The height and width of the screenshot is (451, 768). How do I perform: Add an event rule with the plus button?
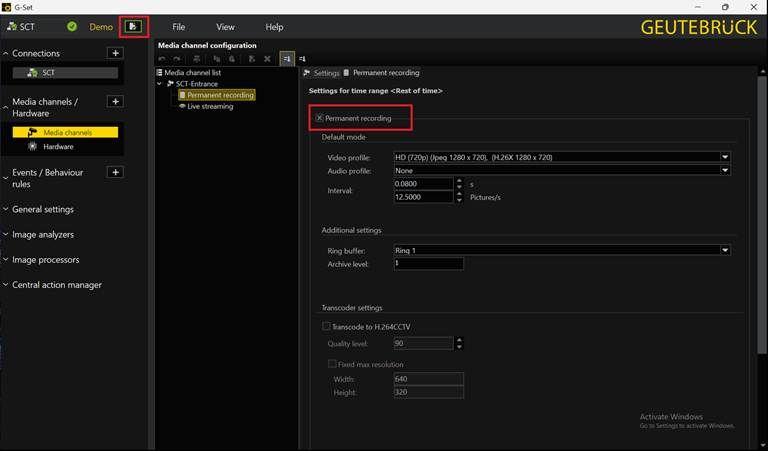[115, 172]
